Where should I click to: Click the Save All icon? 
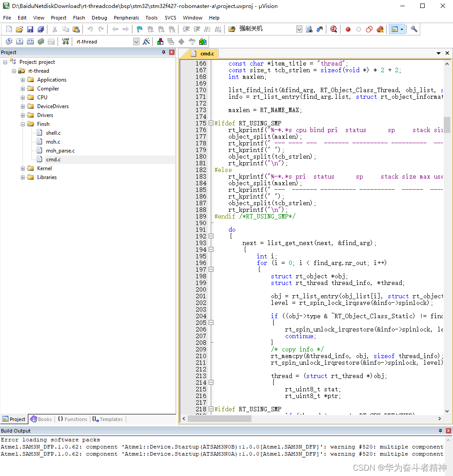41,29
